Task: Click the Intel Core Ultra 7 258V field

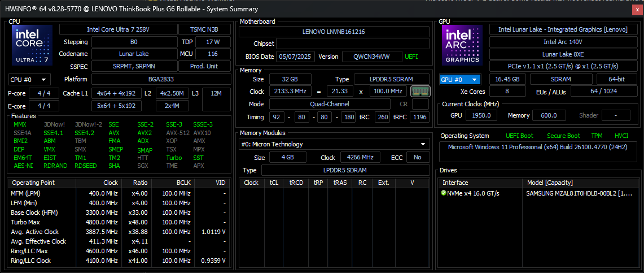Action: point(118,29)
